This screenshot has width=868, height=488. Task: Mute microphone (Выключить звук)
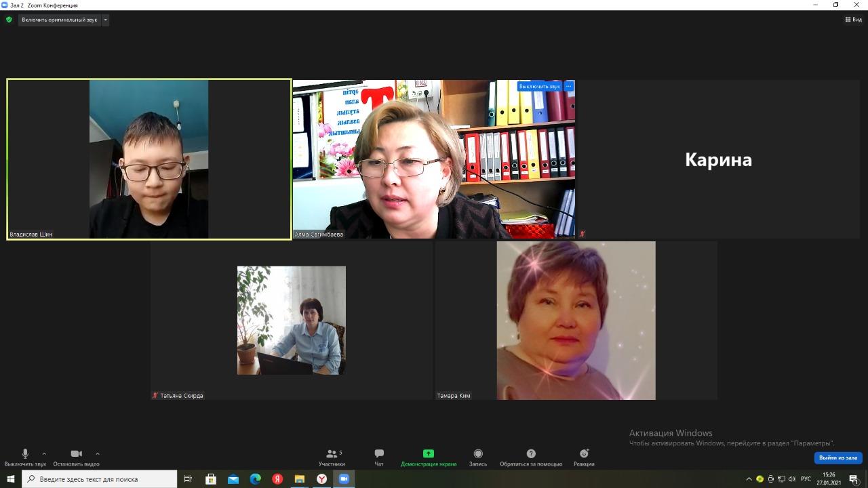(25, 457)
